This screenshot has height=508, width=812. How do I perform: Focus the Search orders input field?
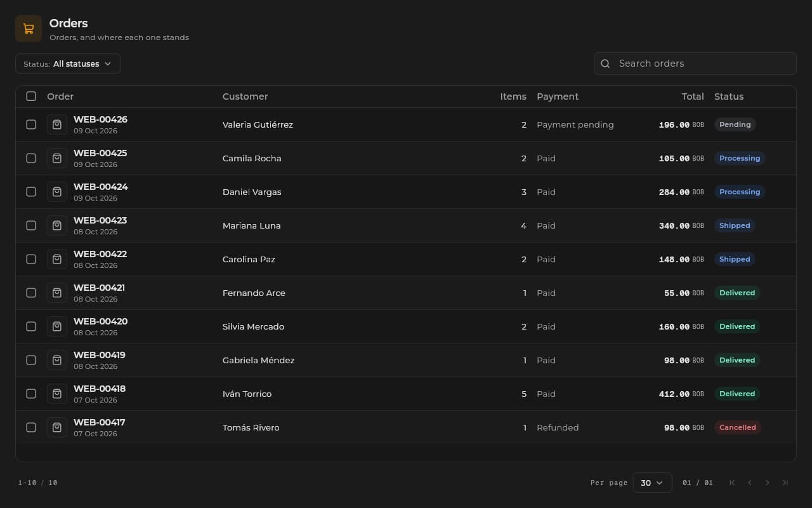(695, 63)
